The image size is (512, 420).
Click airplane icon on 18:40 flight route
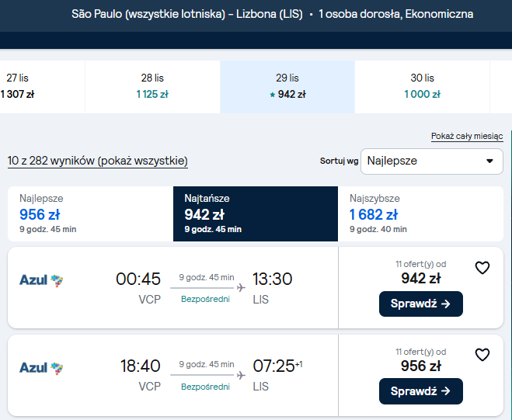coord(241,375)
